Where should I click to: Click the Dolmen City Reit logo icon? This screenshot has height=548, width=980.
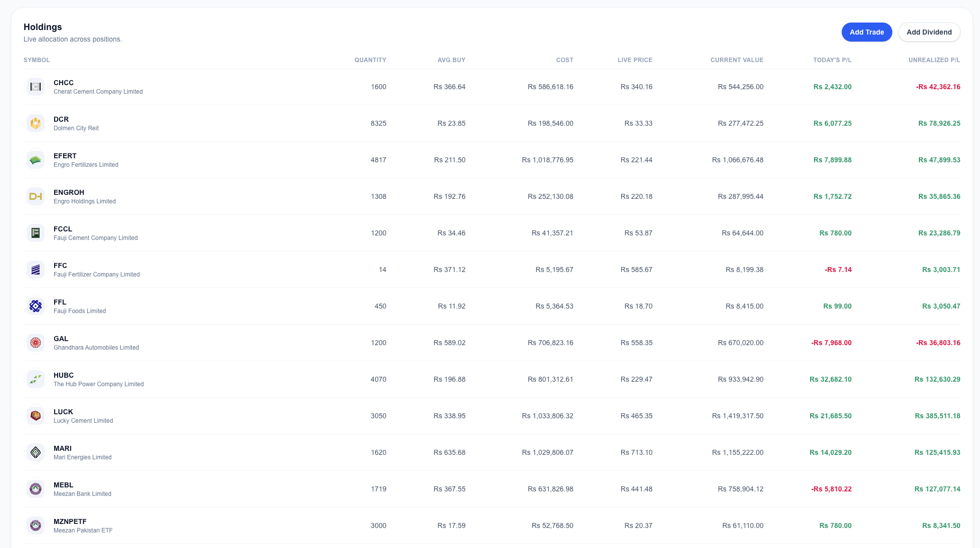36,123
